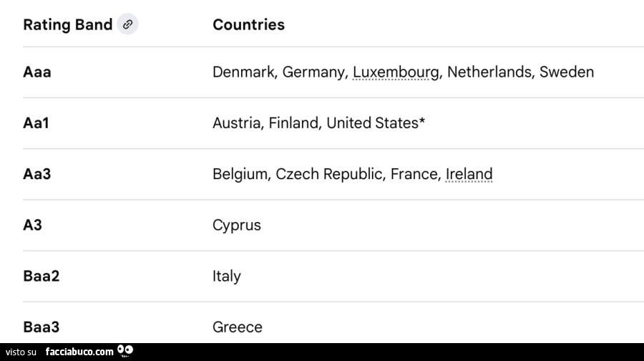Screen dimensions: 644x361
Task: Click Denmark in the Aaa row
Action: (243, 72)
